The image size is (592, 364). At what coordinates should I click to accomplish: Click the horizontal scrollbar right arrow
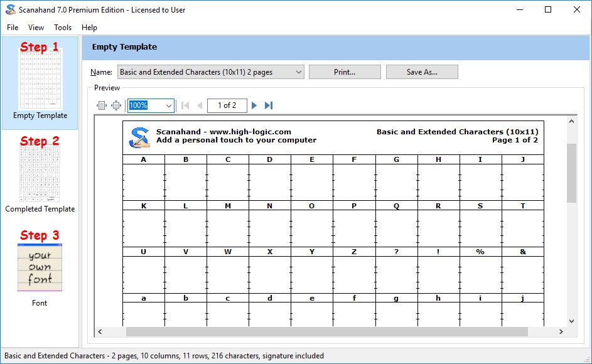click(x=561, y=331)
